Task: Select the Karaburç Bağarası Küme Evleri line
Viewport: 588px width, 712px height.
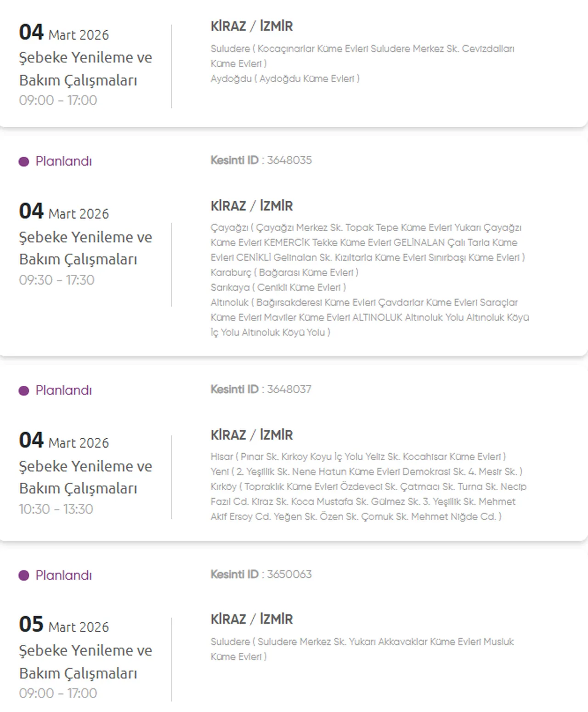Action: (x=284, y=273)
